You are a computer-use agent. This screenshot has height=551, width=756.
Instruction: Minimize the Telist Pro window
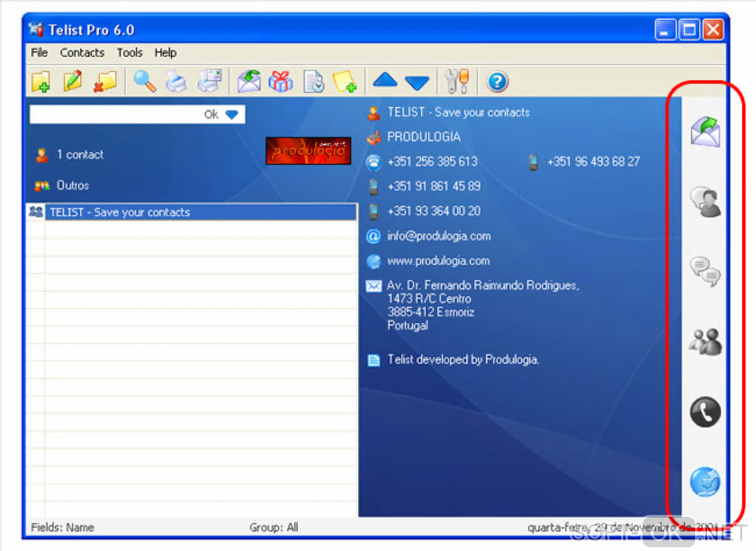coord(666,30)
